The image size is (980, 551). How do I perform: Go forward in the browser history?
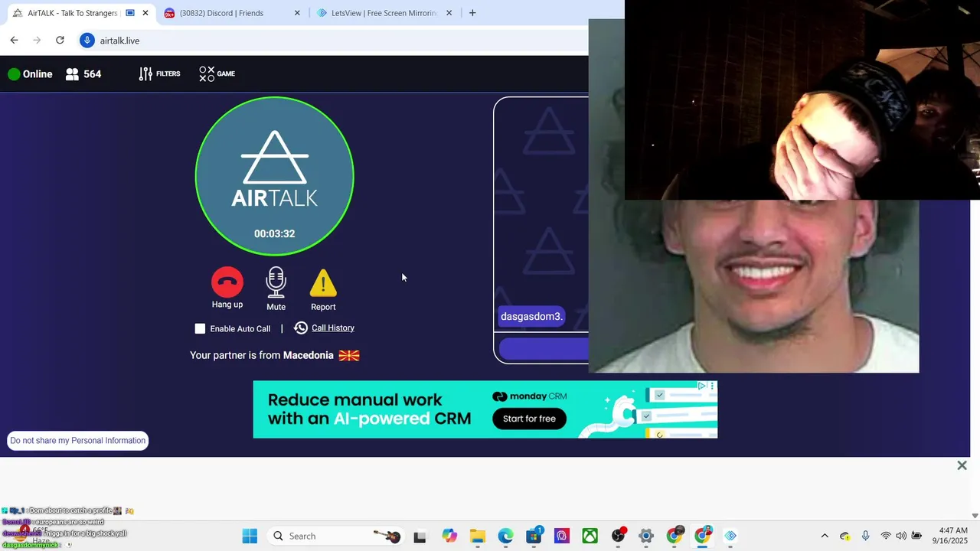pos(37,40)
